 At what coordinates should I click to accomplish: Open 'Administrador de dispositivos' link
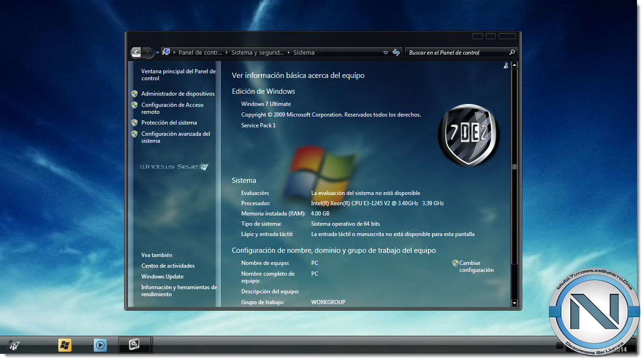178,94
